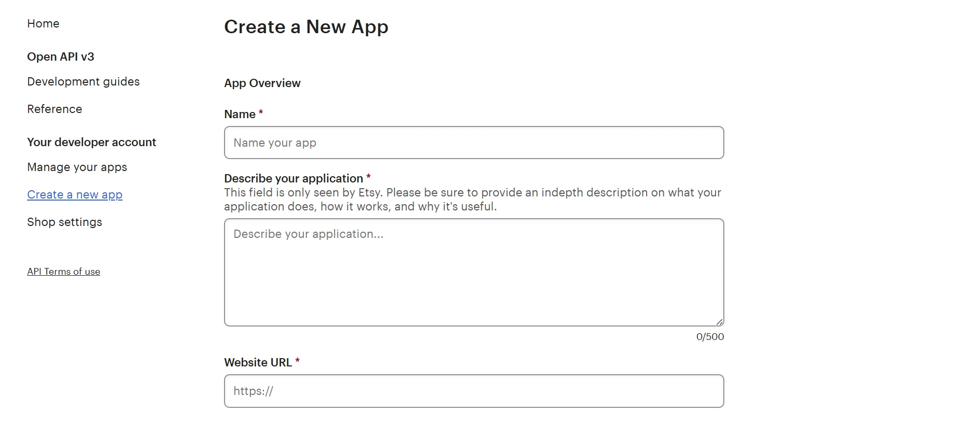The image size is (980, 425).
Task: Click the 0/500 character counter
Action: coord(710,336)
